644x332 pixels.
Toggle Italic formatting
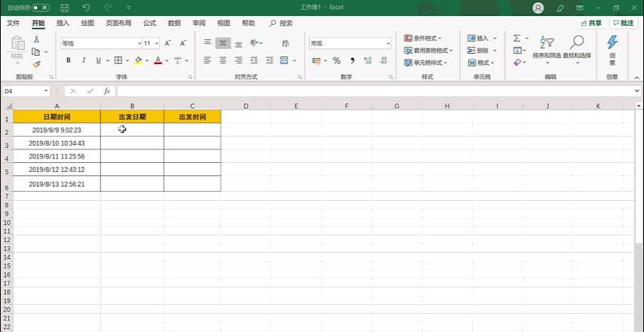pyautogui.click(x=84, y=60)
